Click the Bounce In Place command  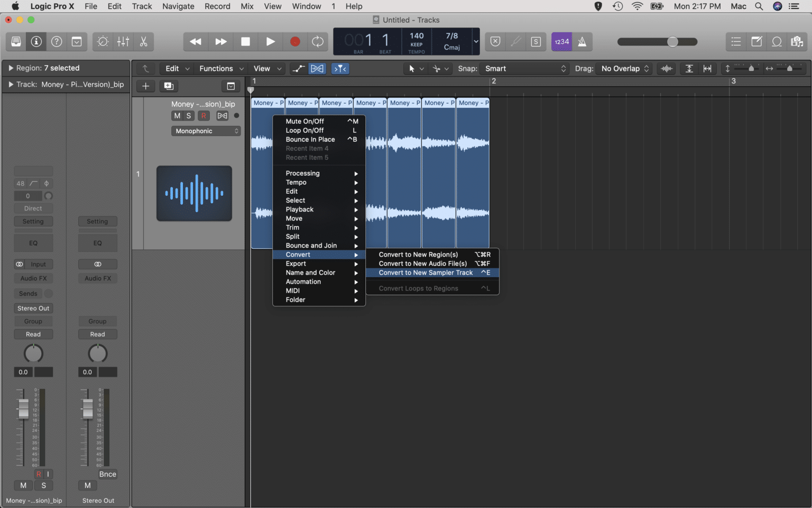[310, 139]
